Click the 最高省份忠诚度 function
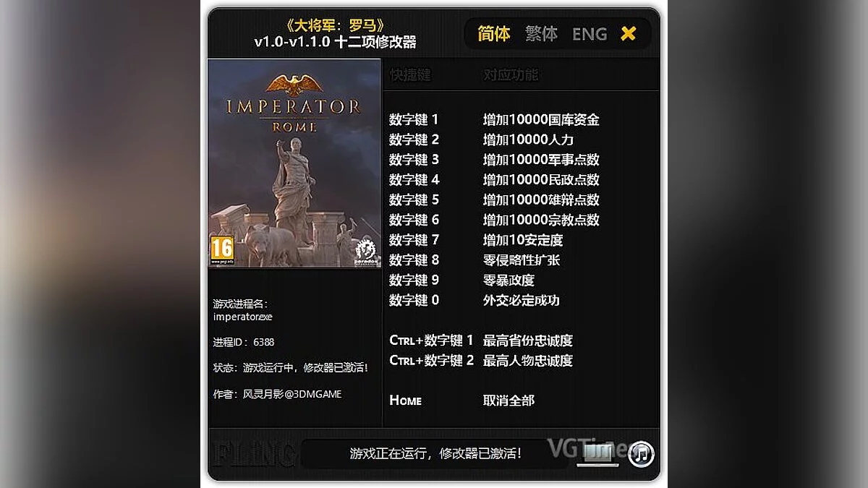Screen dimensions: 868x488 (528, 340)
